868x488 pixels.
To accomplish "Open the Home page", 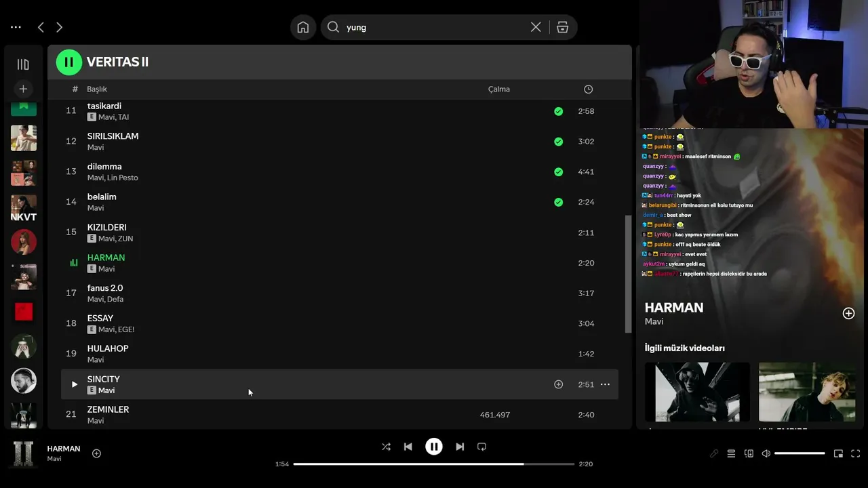I will 303,27.
